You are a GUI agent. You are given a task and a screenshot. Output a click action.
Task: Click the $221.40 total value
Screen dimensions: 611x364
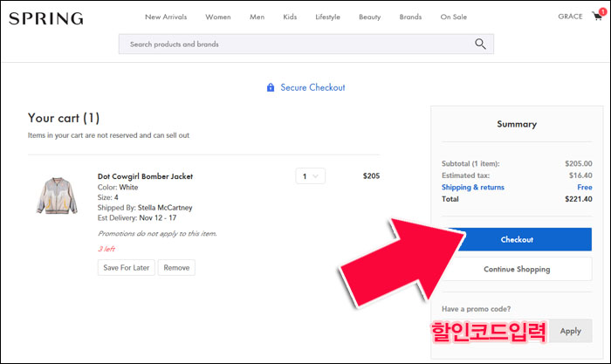pyautogui.click(x=578, y=199)
